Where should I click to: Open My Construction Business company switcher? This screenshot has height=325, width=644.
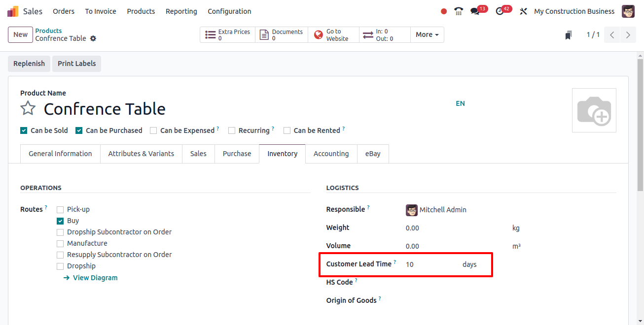tap(574, 11)
